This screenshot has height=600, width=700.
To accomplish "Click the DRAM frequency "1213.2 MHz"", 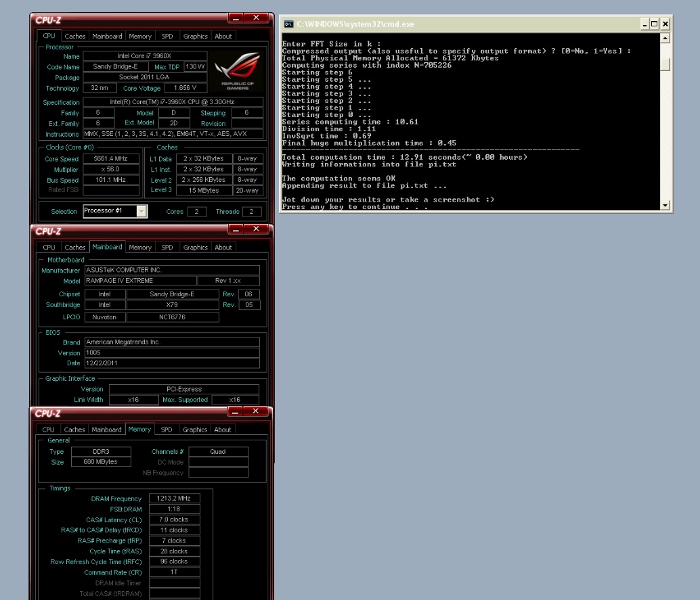I will (174, 499).
